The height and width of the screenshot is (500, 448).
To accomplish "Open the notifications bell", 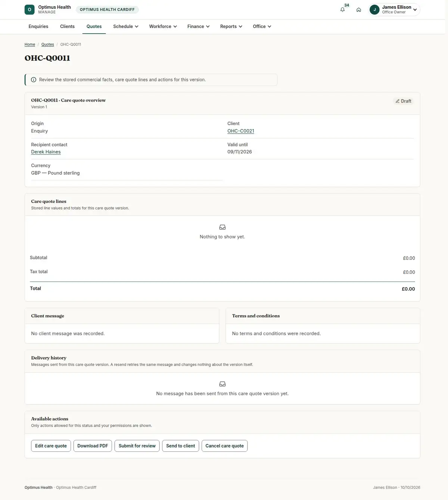I will pos(342,10).
